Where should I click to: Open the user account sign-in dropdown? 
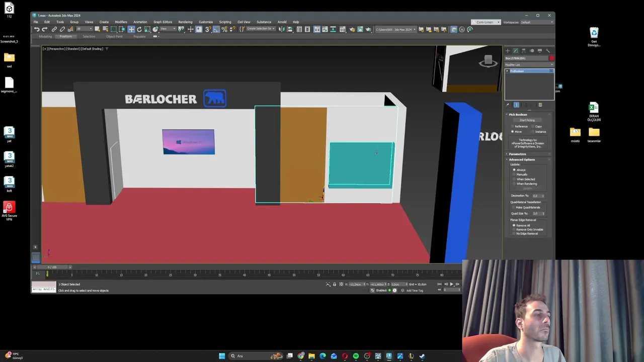(486, 22)
